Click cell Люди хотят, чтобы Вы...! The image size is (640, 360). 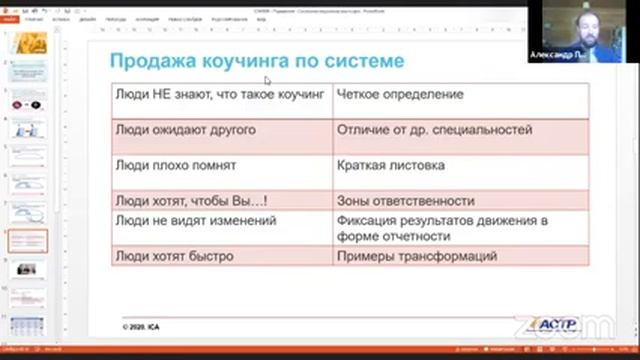click(222, 200)
